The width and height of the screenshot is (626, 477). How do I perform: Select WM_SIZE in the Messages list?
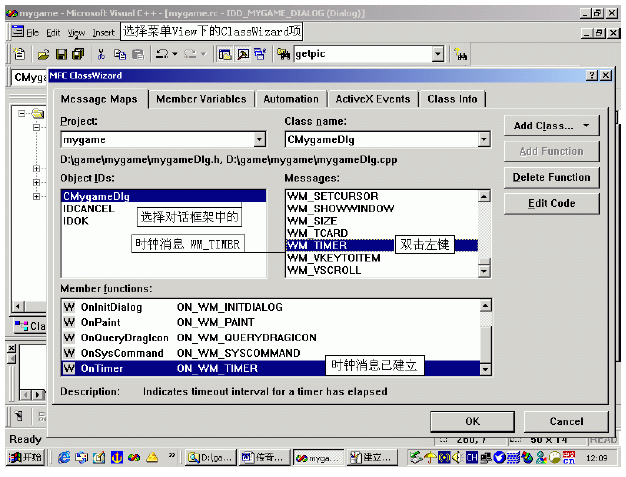tap(382, 221)
